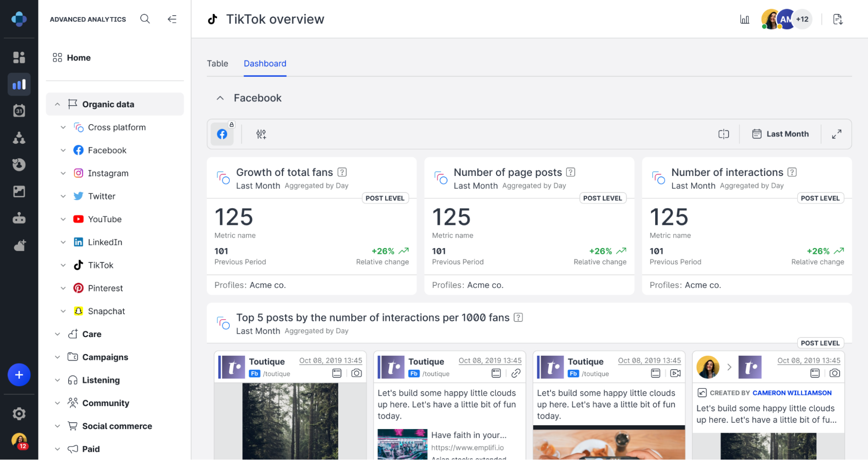Open search in the Advanced Analytics panel
The width and height of the screenshot is (868, 460).
point(145,19)
